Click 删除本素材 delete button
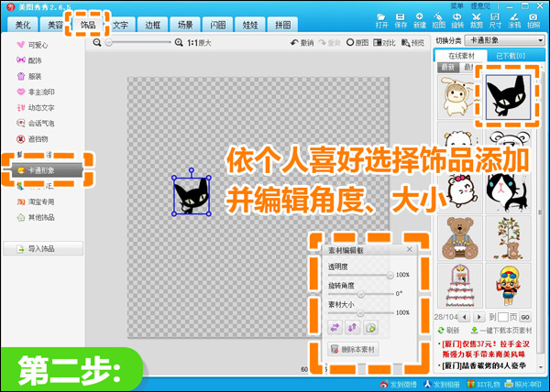The width and height of the screenshot is (550, 392). 353,349
